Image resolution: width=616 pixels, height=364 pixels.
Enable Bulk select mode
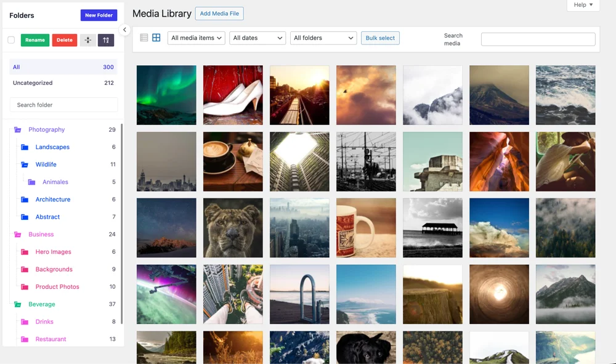tap(380, 38)
